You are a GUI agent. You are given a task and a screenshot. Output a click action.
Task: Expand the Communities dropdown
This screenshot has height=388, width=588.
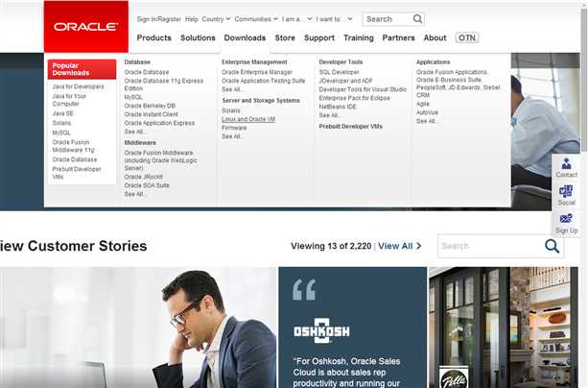click(x=256, y=19)
